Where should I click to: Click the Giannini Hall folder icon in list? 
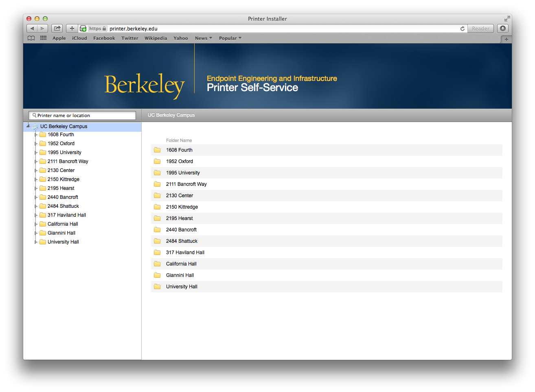point(157,275)
